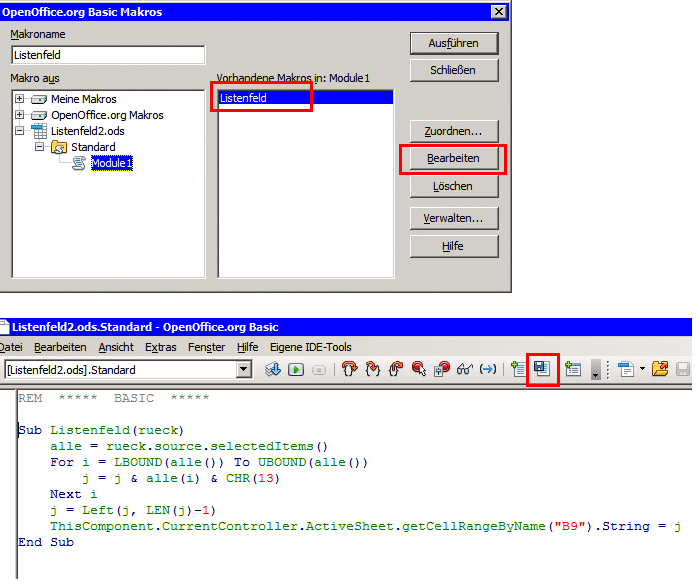The height and width of the screenshot is (588, 696).
Task: Expand the OpenOffice.org Makros tree node
Action: pyautogui.click(x=20, y=114)
